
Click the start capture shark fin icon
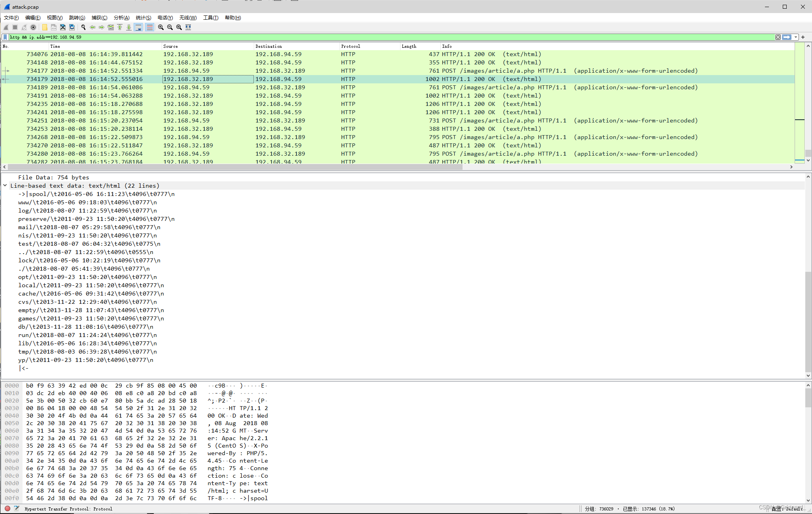point(6,27)
